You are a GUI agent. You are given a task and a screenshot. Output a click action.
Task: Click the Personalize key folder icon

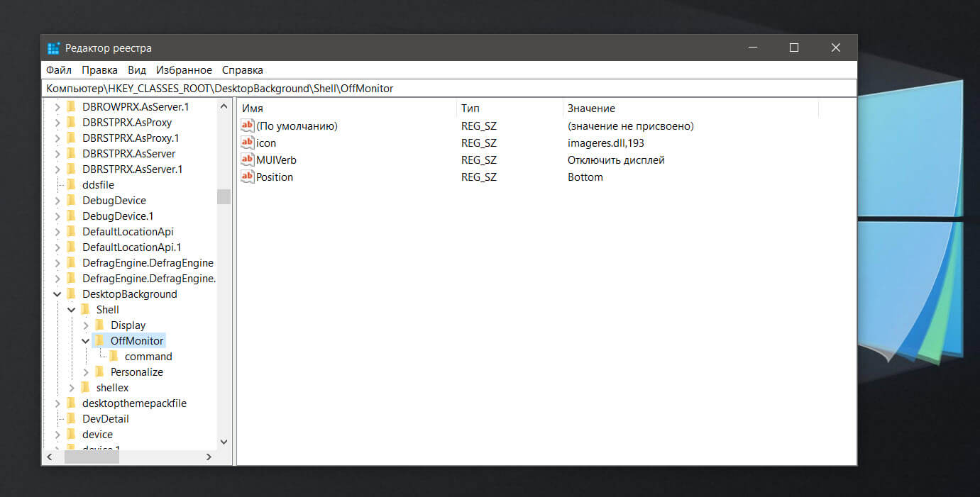(x=99, y=372)
